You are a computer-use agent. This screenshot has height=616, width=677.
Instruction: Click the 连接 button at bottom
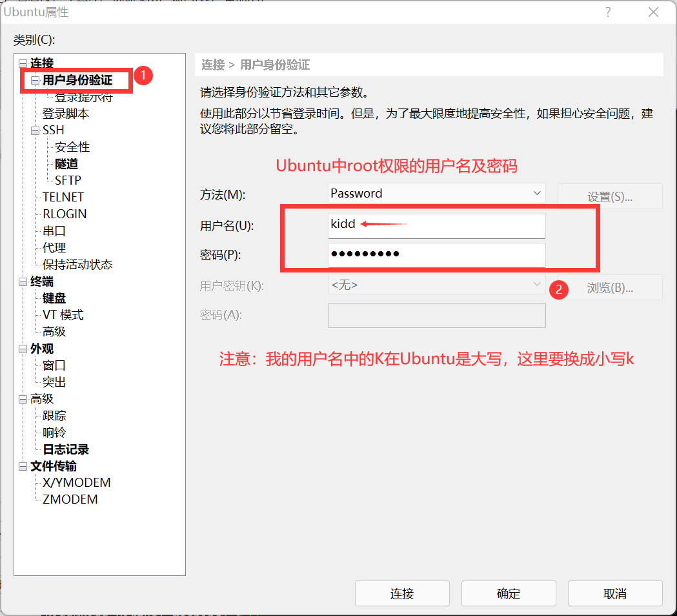coord(402,593)
